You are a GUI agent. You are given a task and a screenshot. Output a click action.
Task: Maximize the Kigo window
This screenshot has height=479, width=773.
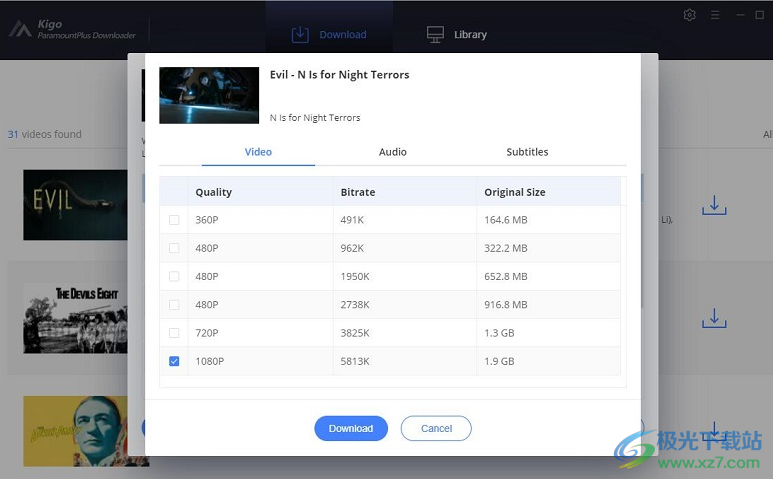760,15
